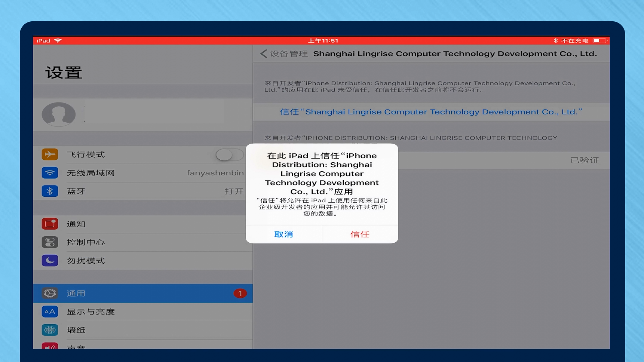The image size is (644, 362).
Task: Tap the Control Center icon (控制中心)
Action: pyautogui.click(x=50, y=242)
